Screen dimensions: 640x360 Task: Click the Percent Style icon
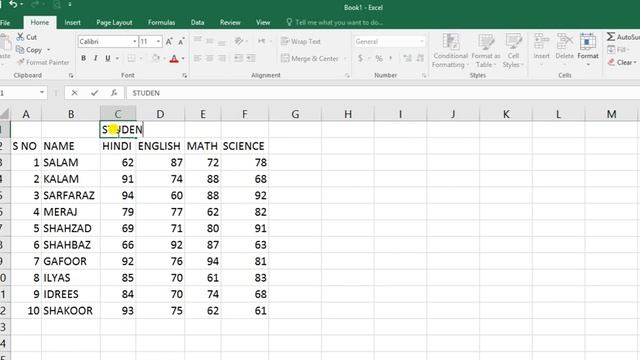pyautogui.click(x=379, y=58)
